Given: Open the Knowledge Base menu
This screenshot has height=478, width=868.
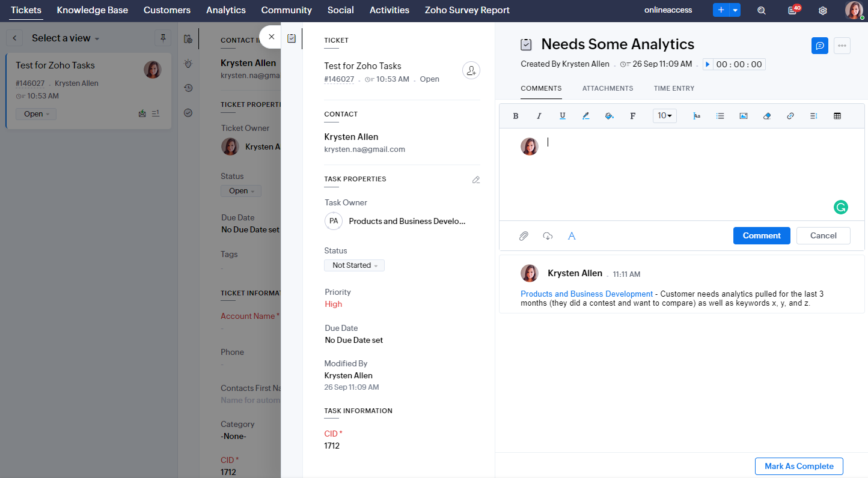Looking at the screenshot, I should (93, 10).
